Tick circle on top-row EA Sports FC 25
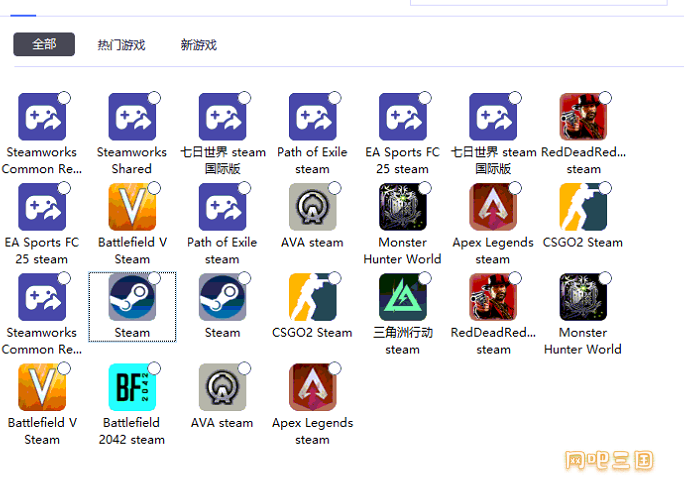The height and width of the screenshot is (485, 684). point(425,98)
